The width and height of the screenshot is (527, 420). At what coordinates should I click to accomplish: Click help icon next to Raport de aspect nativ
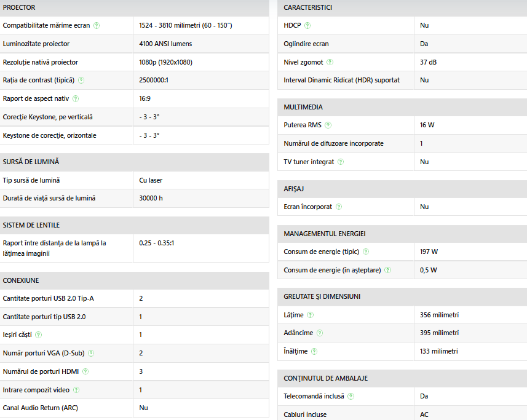76,99
